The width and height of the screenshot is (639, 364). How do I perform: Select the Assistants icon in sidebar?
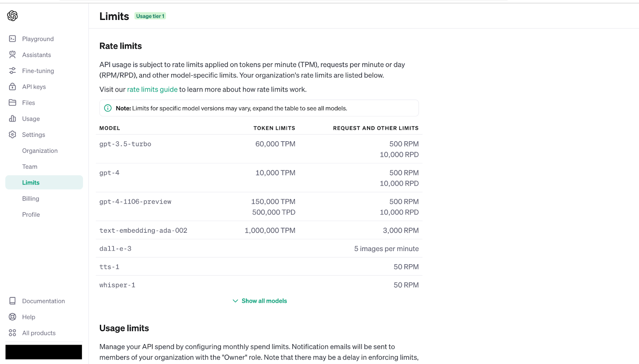pyautogui.click(x=12, y=55)
